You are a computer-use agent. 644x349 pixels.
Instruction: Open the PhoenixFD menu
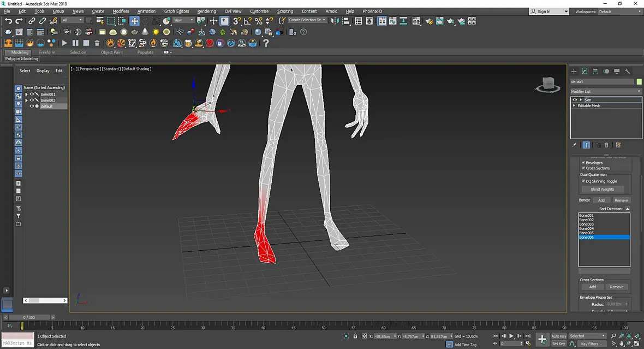coord(372,11)
